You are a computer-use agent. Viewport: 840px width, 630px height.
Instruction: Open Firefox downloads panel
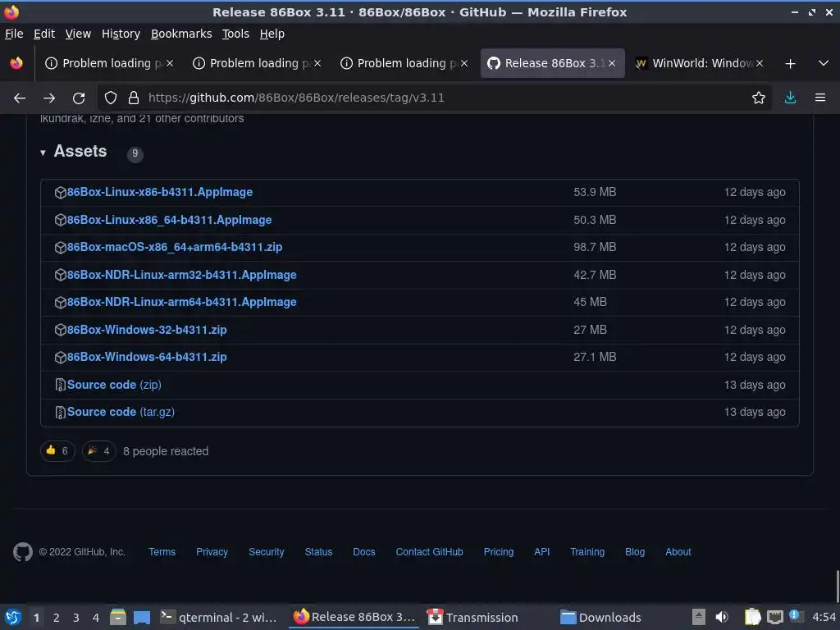790,98
